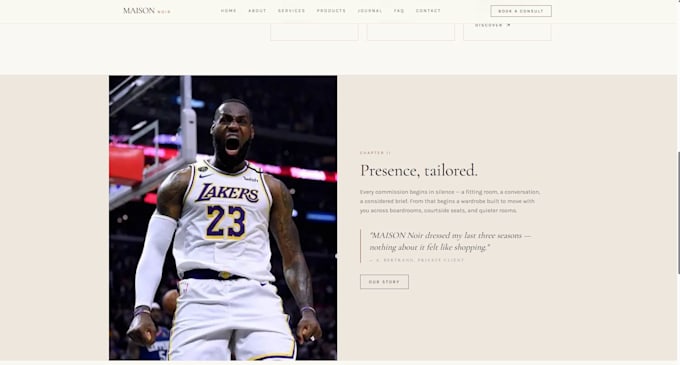Click the 'Every commission begins in silence' paragraph
Screen dimensions: 680x365
click(450, 201)
